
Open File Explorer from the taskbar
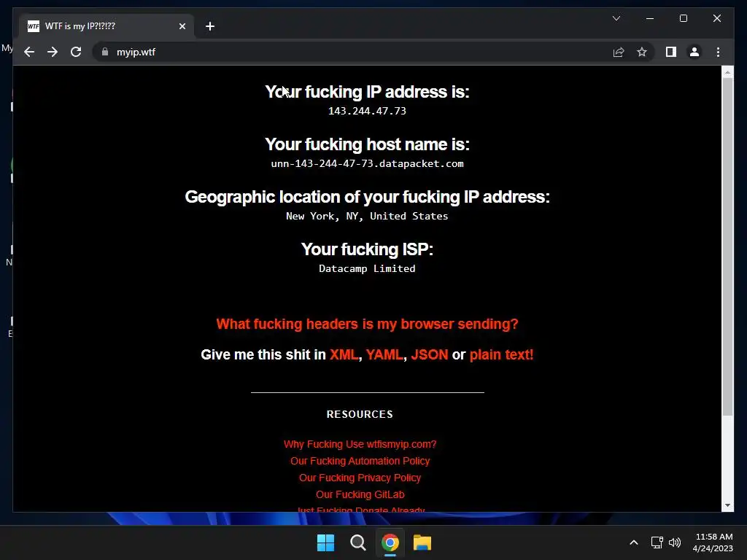point(422,542)
